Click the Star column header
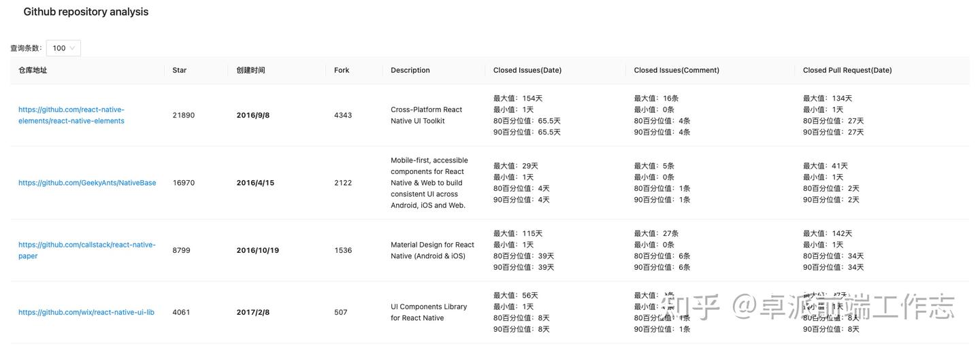 (180, 70)
